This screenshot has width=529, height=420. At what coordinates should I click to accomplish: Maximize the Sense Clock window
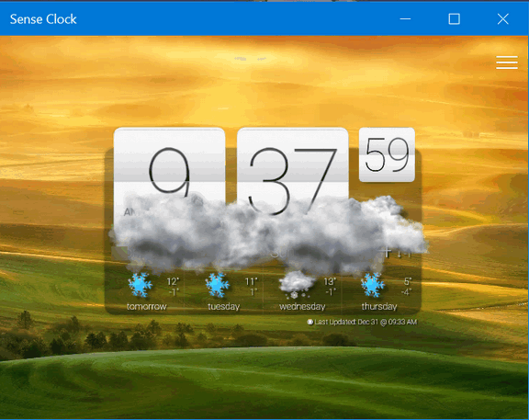click(x=454, y=19)
